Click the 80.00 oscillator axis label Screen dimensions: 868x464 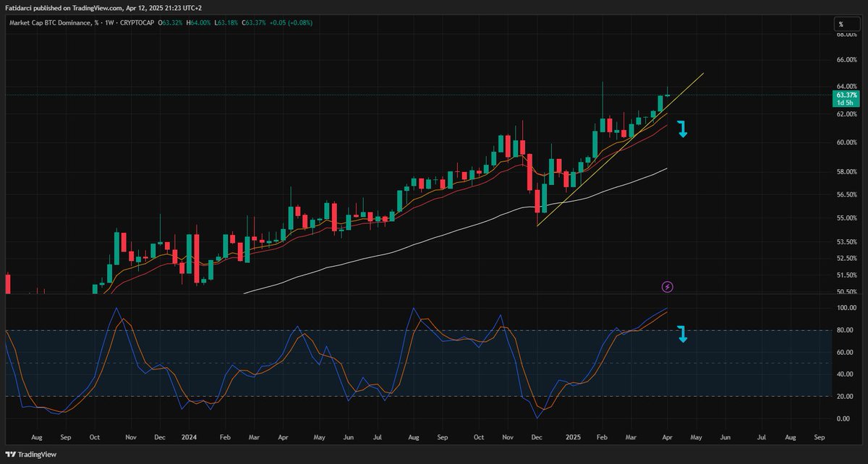click(846, 330)
